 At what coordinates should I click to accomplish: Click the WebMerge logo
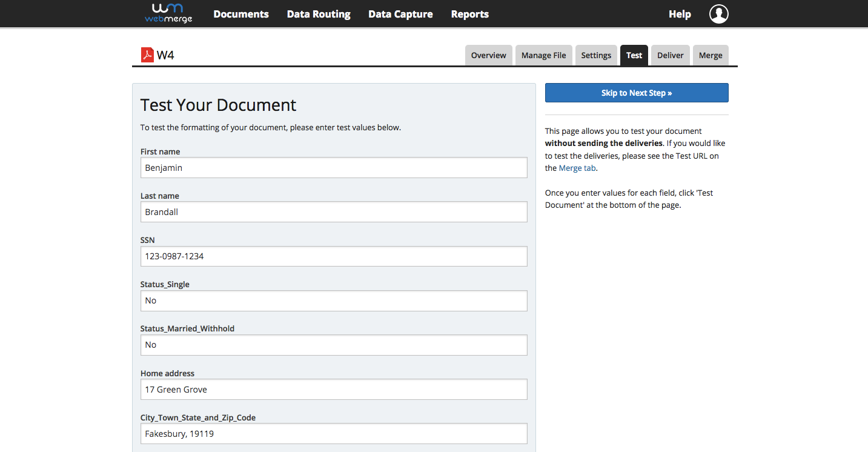coord(168,13)
